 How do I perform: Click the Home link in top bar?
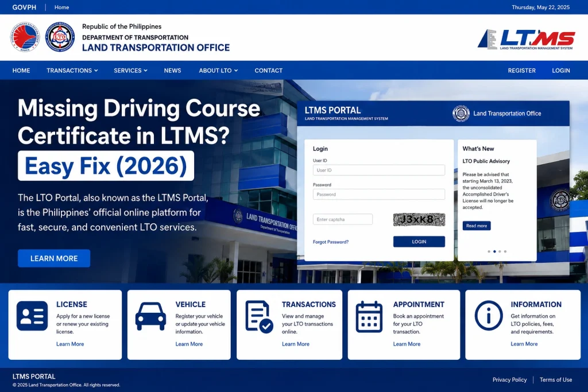(x=61, y=7)
